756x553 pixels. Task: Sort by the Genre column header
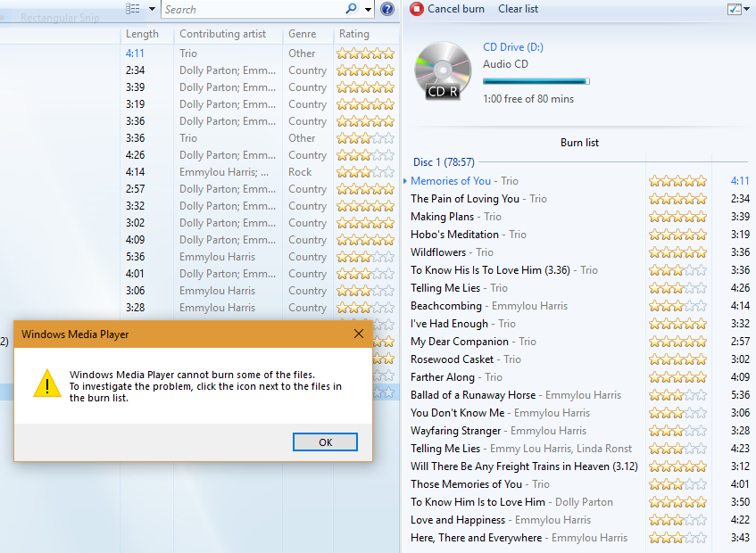point(303,34)
